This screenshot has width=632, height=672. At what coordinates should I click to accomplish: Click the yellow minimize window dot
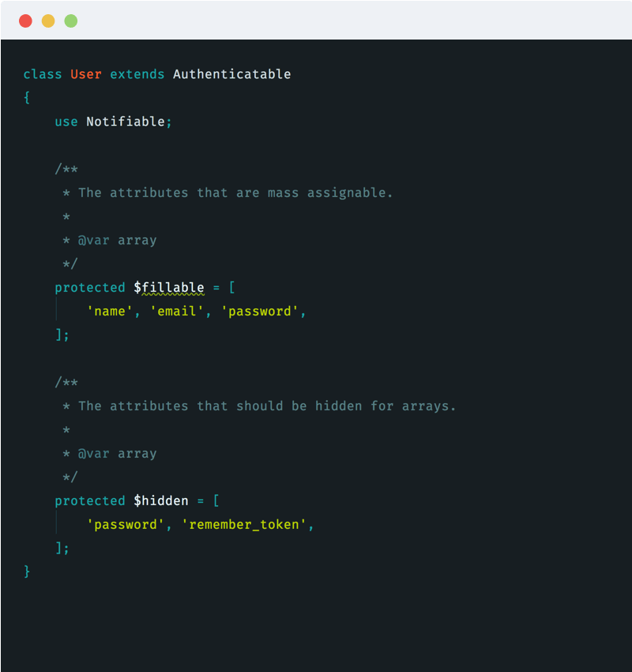click(48, 21)
